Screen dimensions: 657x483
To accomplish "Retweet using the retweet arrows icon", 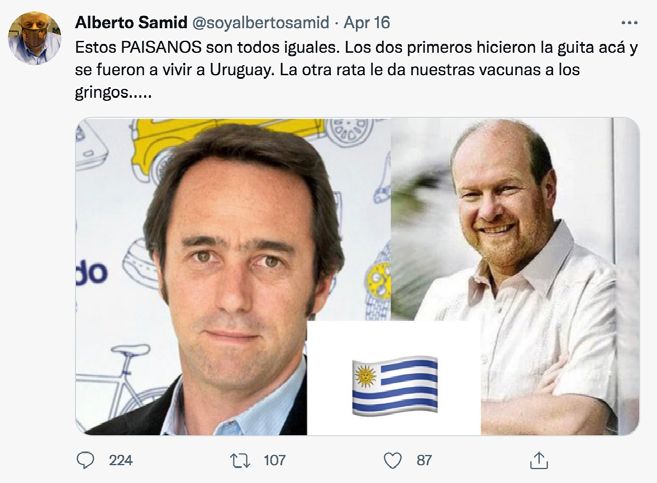I will 241,460.
